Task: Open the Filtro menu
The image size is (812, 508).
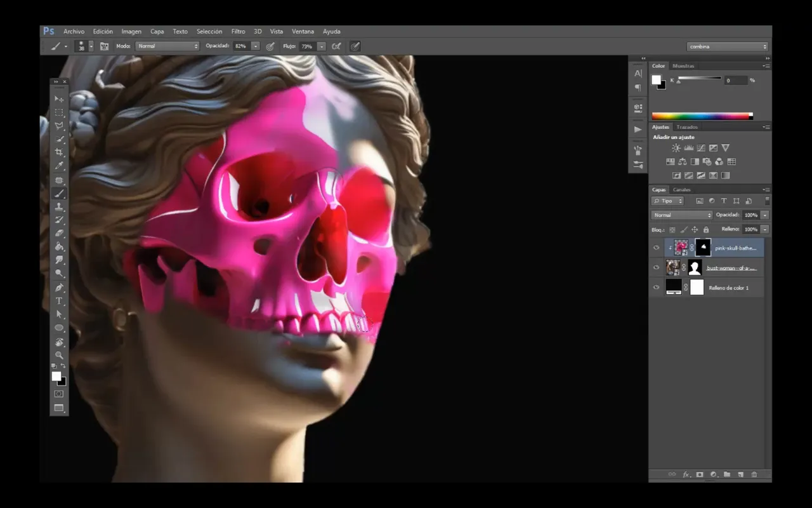Action: (238, 31)
